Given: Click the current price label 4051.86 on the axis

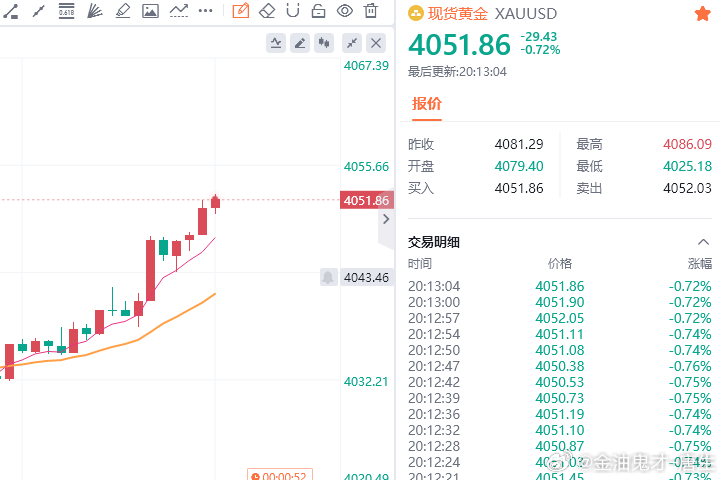Looking at the screenshot, I should tap(366, 200).
